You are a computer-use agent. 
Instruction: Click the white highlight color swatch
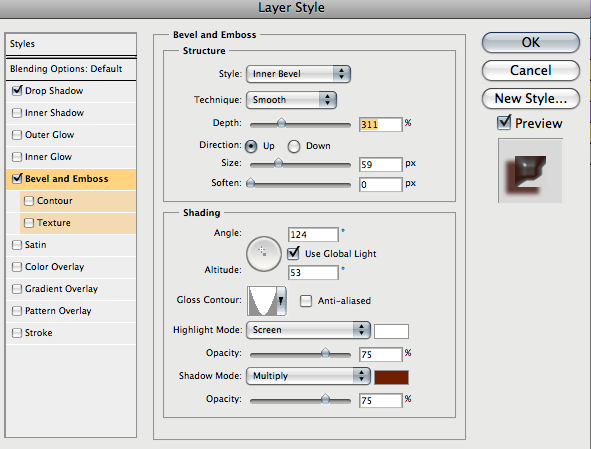pyautogui.click(x=391, y=331)
